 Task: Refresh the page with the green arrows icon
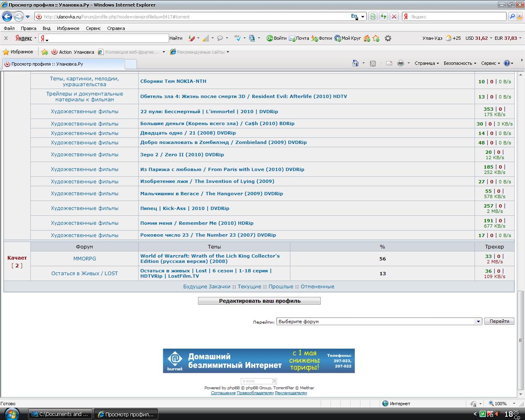(383, 16)
